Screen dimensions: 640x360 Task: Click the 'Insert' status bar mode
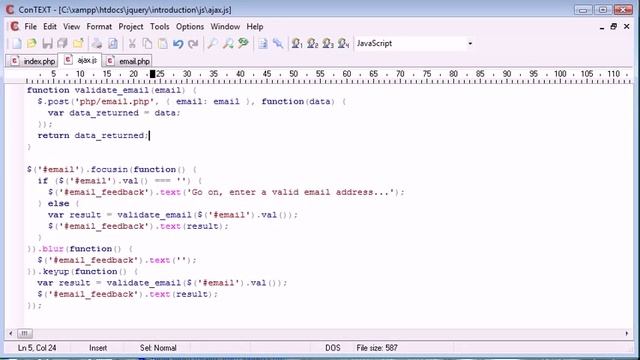pyautogui.click(x=98, y=348)
